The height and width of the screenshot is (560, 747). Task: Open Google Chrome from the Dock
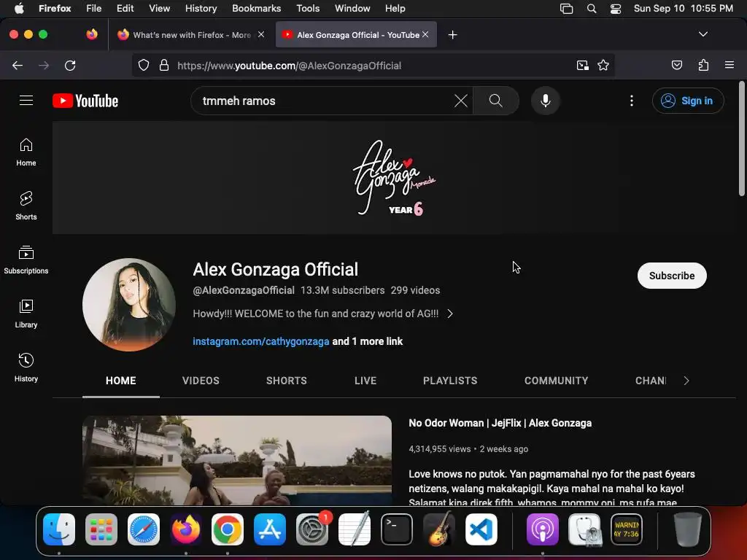coord(228,529)
